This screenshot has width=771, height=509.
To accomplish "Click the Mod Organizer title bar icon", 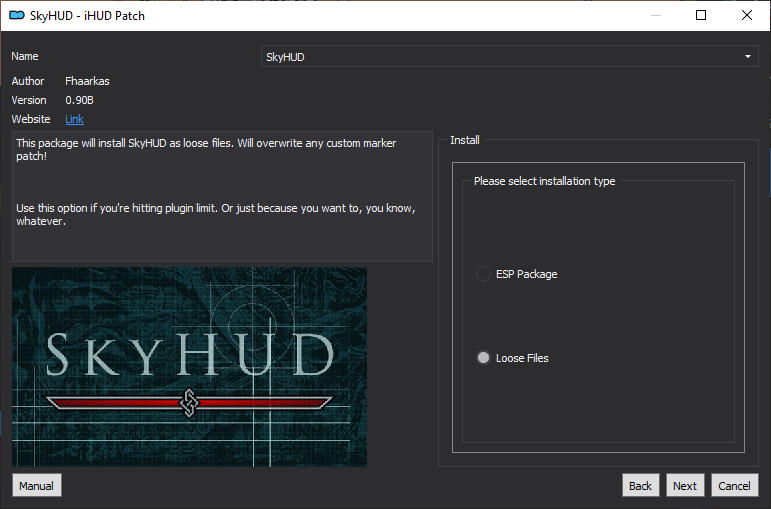I will tap(17, 15).
